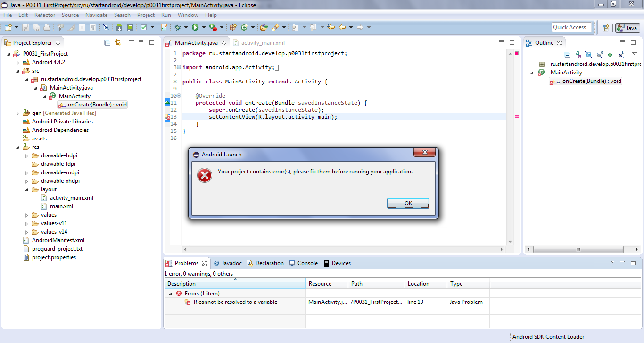The width and height of the screenshot is (644, 343).
Task: Click the Debug bug icon in toolbar
Action: [178, 27]
